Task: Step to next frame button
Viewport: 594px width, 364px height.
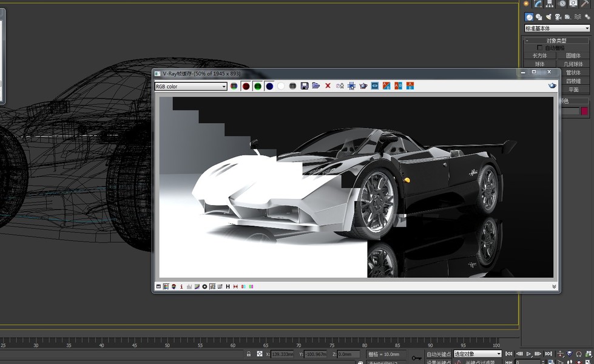Action: (x=538, y=354)
